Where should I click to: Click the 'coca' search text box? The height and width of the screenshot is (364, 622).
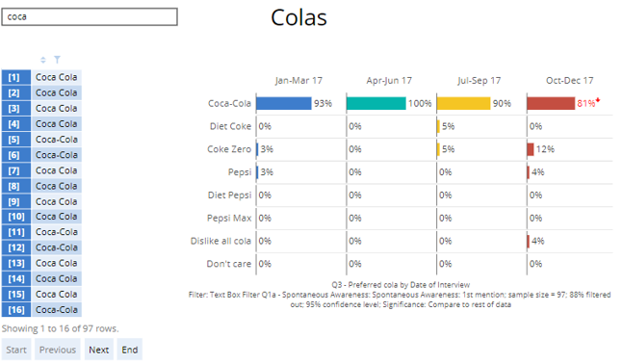(x=90, y=17)
